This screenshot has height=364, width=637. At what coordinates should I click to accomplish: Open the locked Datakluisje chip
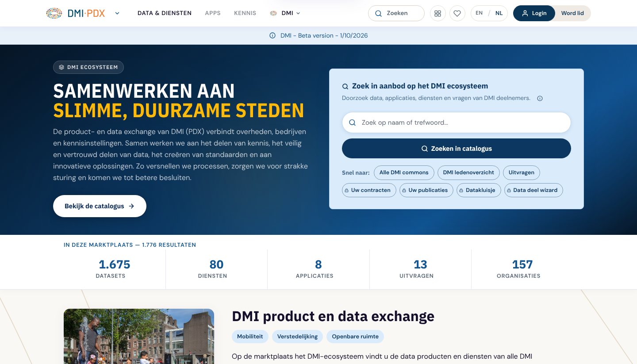click(479, 190)
